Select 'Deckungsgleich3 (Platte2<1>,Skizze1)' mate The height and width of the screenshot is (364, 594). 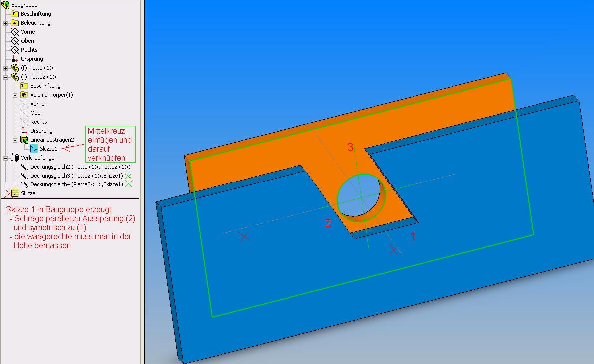[76, 176]
